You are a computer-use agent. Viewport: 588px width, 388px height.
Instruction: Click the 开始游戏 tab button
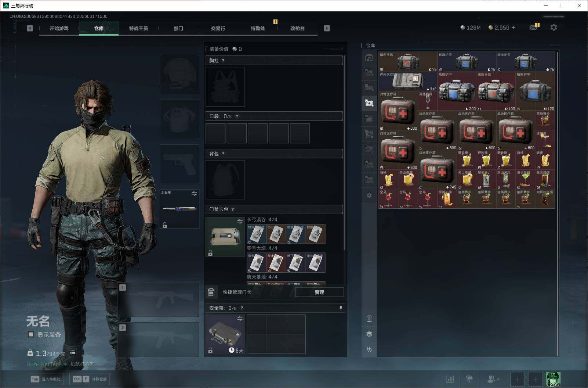point(59,28)
